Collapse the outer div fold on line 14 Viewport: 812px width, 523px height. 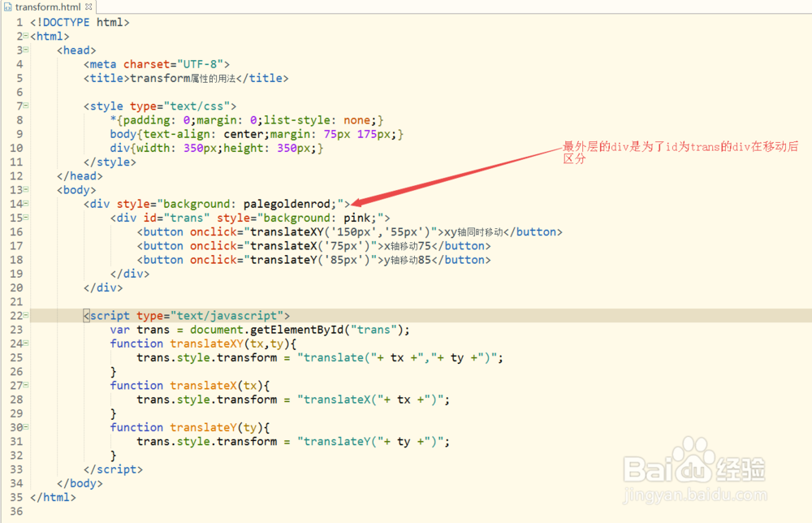coord(26,204)
